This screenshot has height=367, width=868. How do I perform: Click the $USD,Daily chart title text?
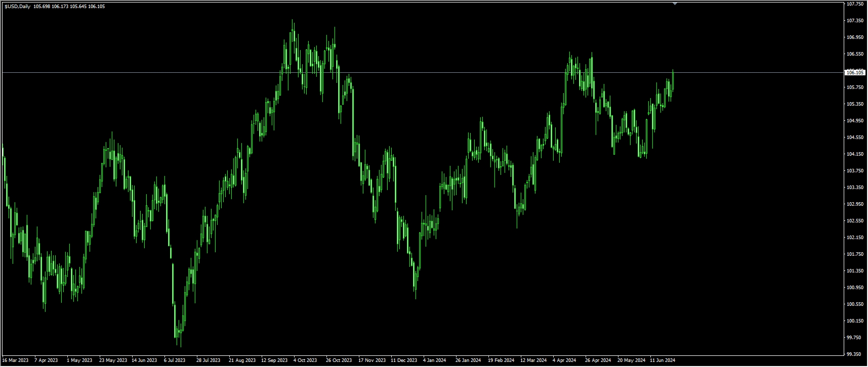pos(17,7)
